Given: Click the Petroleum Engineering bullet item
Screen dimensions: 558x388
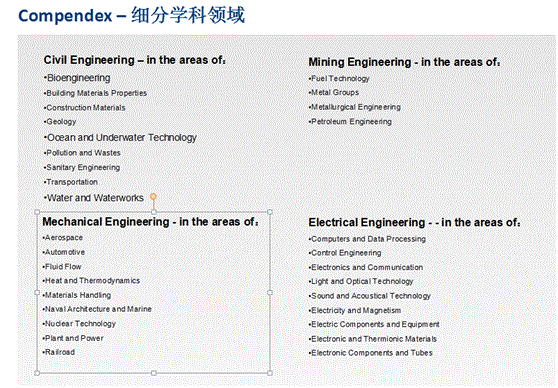Looking at the screenshot, I should 350,121.
